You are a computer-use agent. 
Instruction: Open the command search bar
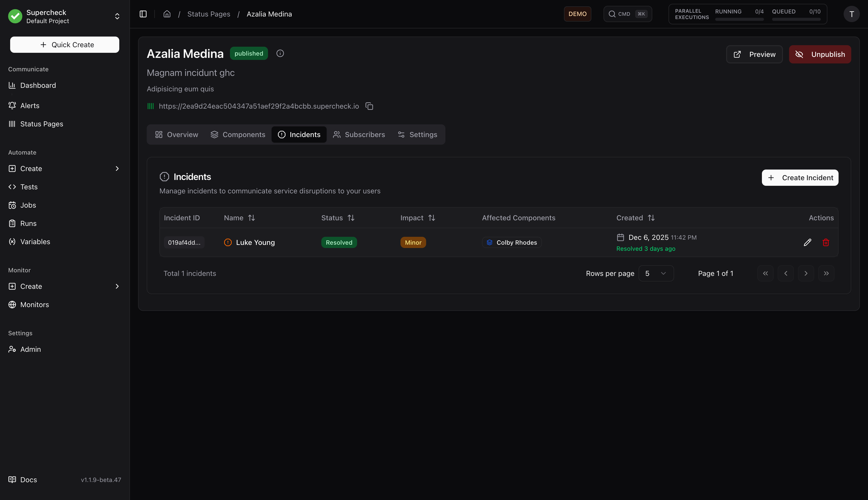(x=627, y=14)
